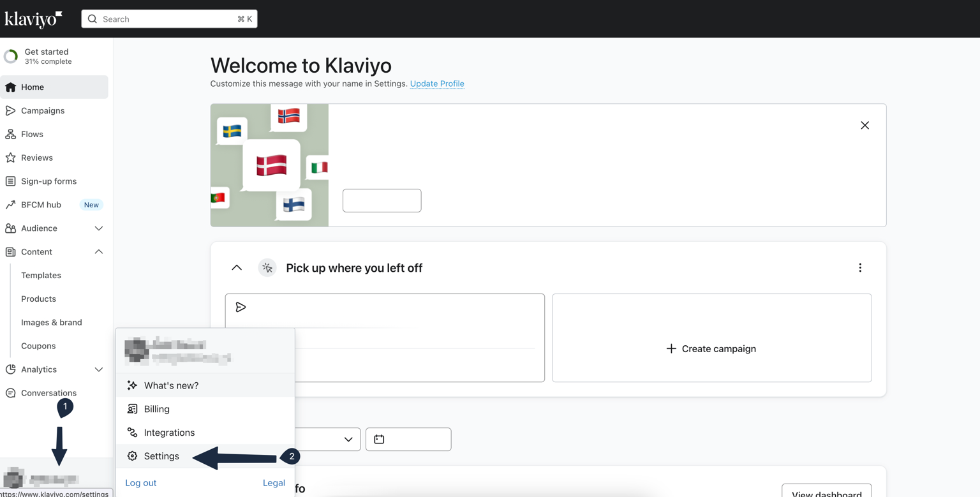Click the blank button in flags banner

[382, 200]
